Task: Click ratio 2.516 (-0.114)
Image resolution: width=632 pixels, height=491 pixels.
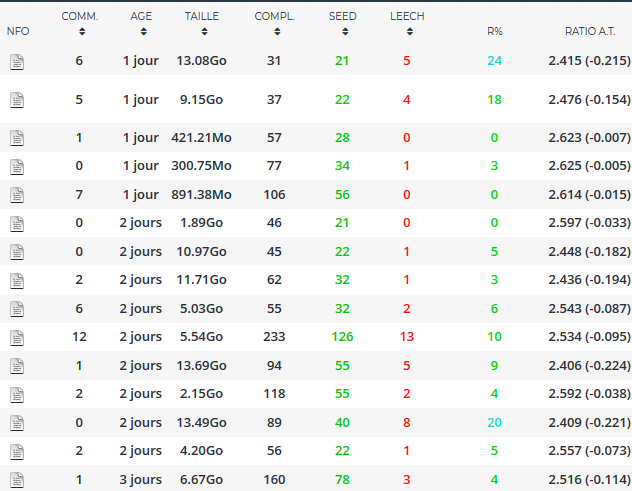Action: click(x=589, y=480)
